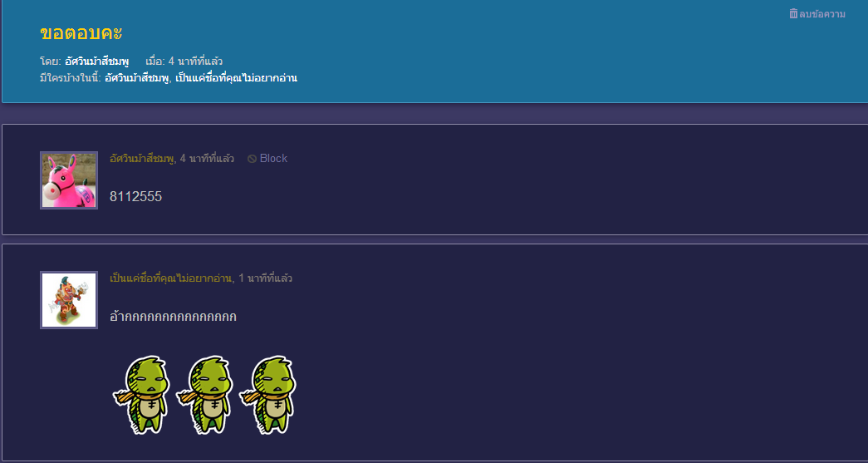
Task: Click the 8112555 message text
Action: coord(135,197)
